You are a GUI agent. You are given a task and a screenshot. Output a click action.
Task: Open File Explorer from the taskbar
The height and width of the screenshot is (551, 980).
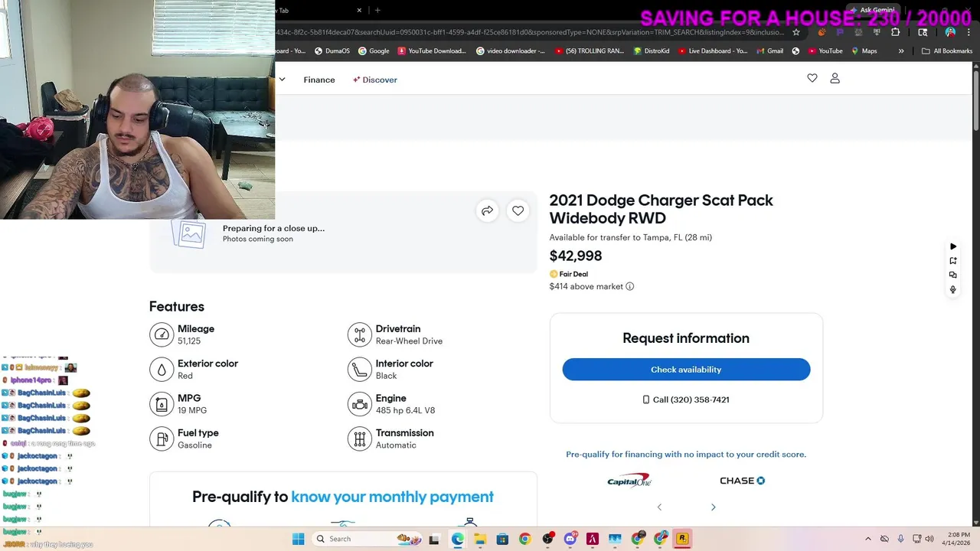tap(479, 539)
